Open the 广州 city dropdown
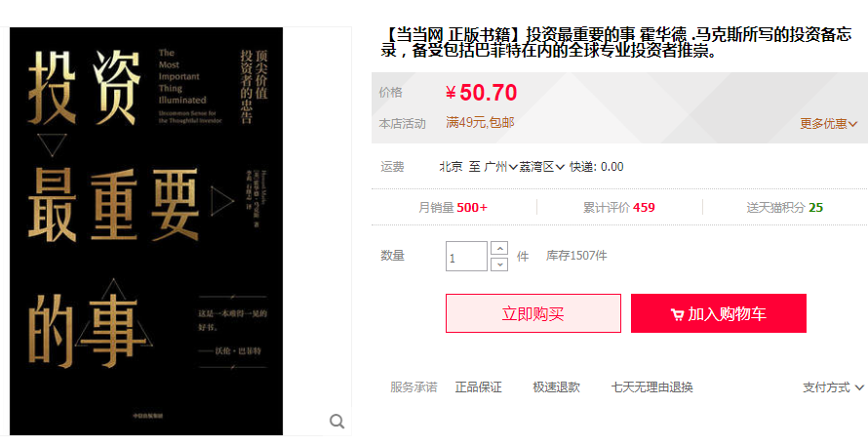Screen dimensions: 868x447 tap(500, 167)
